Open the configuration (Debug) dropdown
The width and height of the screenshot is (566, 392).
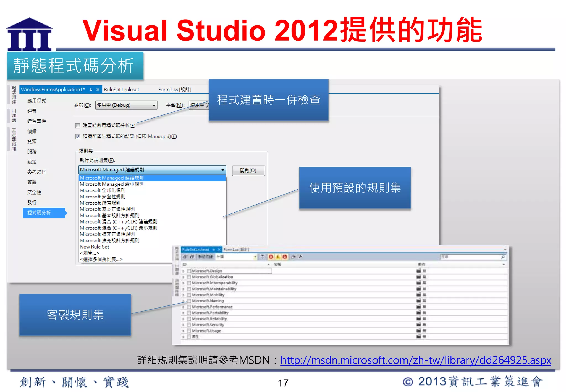pyautogui.click(x=126, y=105)
